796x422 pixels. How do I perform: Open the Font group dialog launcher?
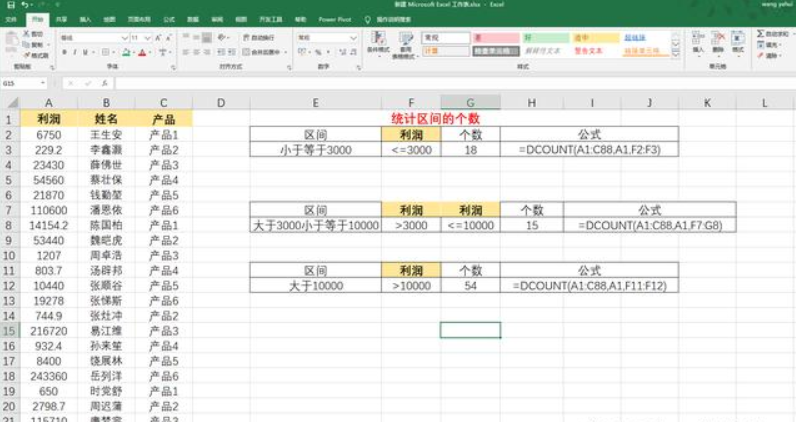(x=173, y=67)
